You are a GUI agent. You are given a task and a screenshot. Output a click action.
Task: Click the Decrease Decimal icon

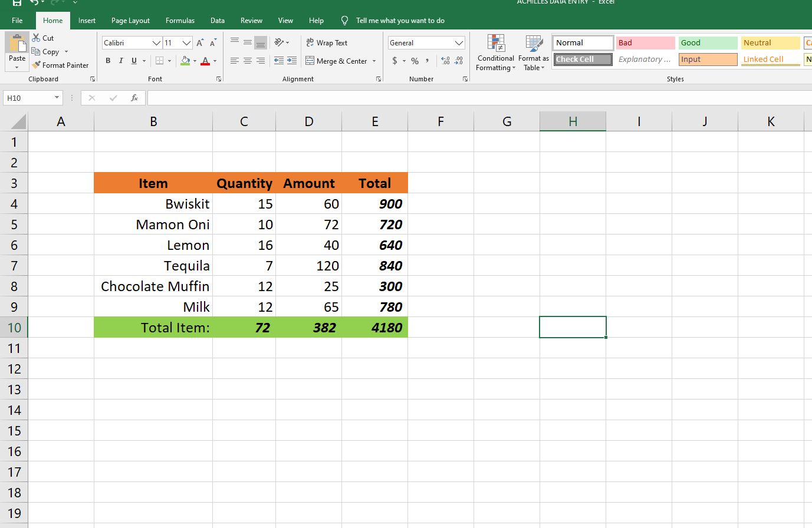tap(459, 61)
